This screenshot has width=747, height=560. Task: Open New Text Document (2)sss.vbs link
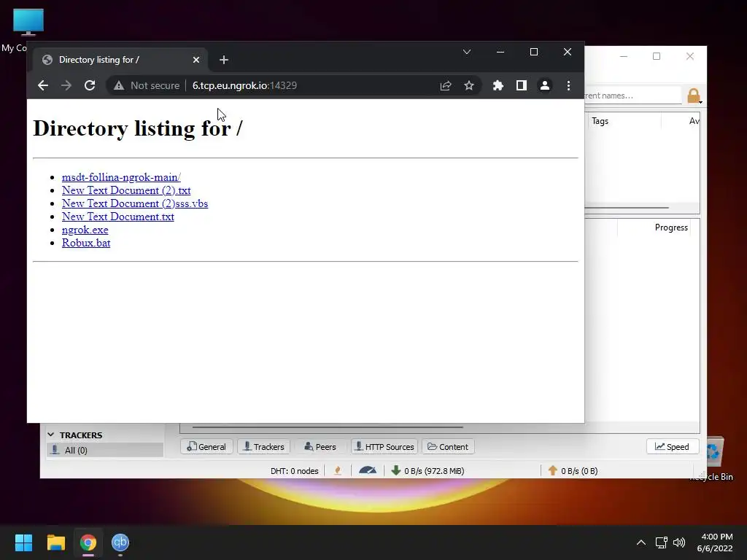(x=135, y=203)
